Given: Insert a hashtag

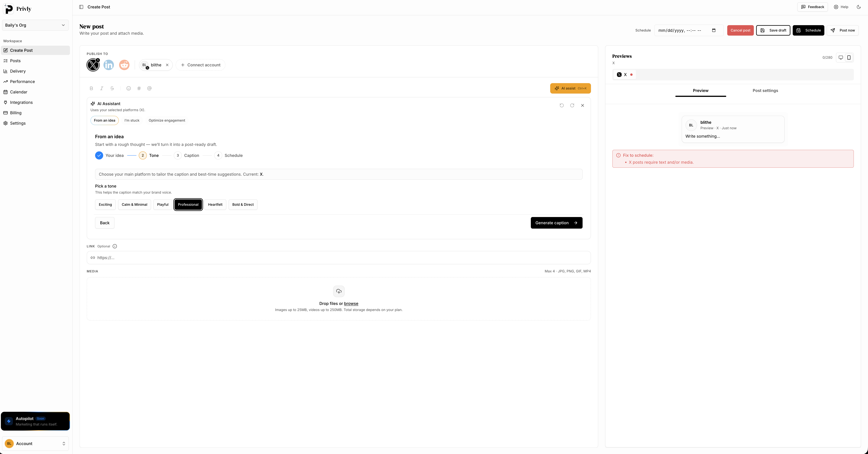Looking at the screenshot, I should tap(139, 88).
